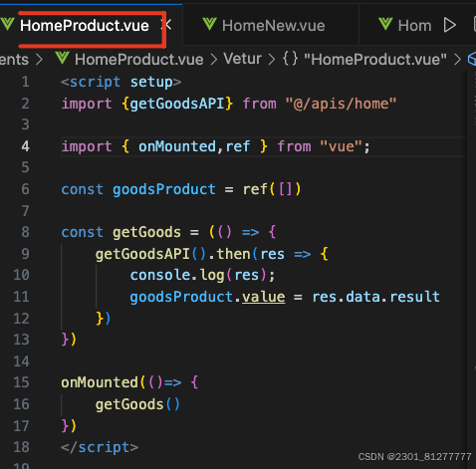
Task: Select HomeProduct.vue in the breadcrumb
Action: (x=139, y=60)
